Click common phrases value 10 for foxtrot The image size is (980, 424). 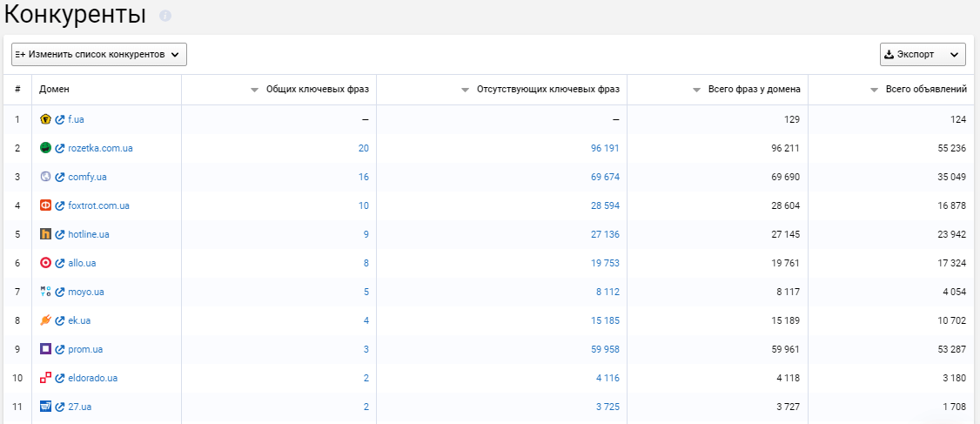tap(363, 205)
